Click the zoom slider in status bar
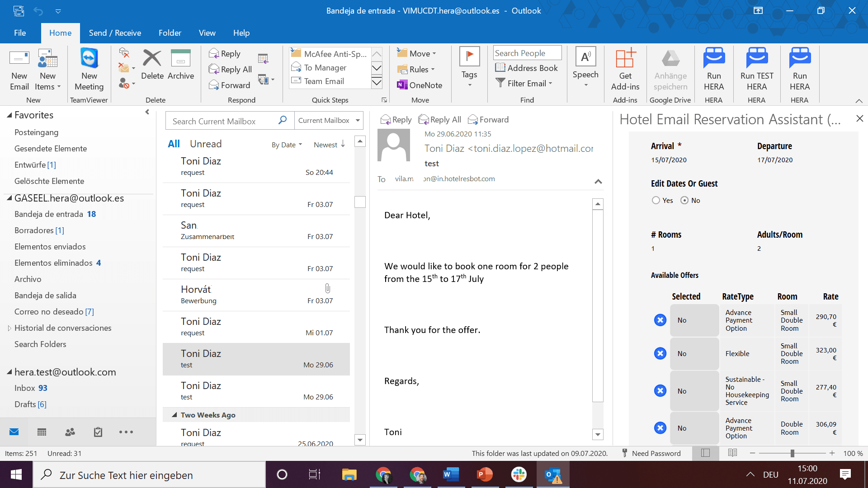 pyautogui.click(x=792, y=453)
